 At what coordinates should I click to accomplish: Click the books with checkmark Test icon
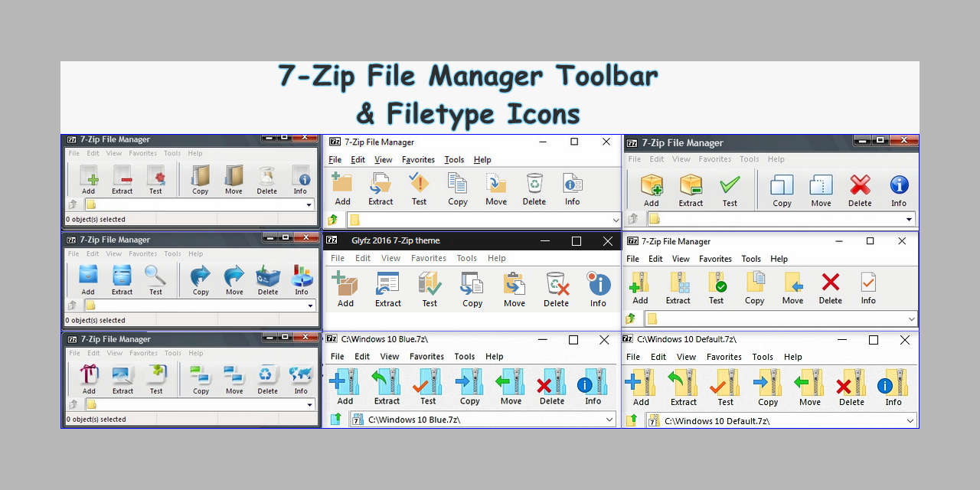pos(430,284)
